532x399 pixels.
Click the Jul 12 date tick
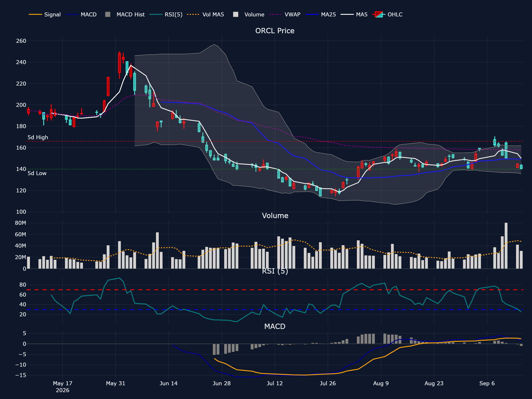[x=275, y=383]
